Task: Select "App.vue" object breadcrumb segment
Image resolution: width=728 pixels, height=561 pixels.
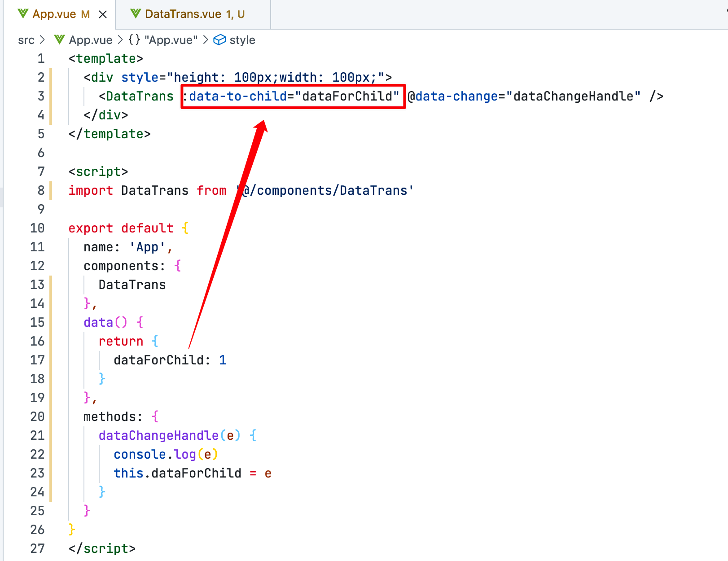Action: pos(163,40)
